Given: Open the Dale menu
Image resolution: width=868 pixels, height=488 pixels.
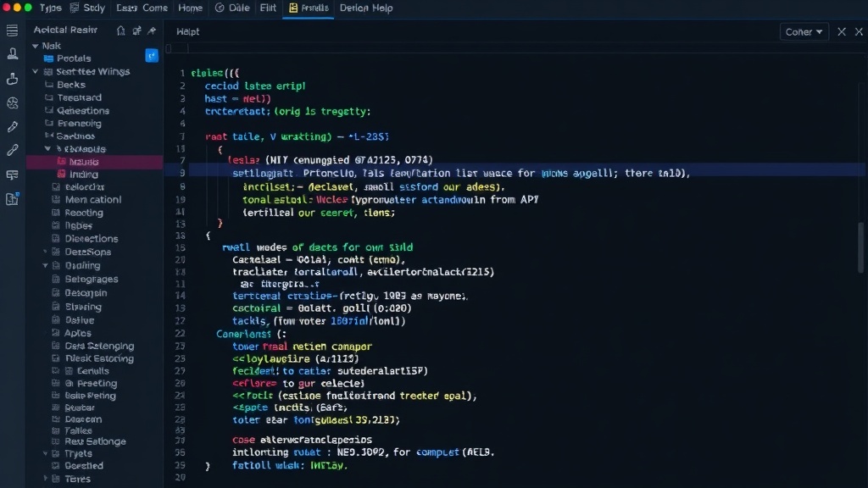Looking at the screenshot, I should pyautogui.click(x=232, y=8).
